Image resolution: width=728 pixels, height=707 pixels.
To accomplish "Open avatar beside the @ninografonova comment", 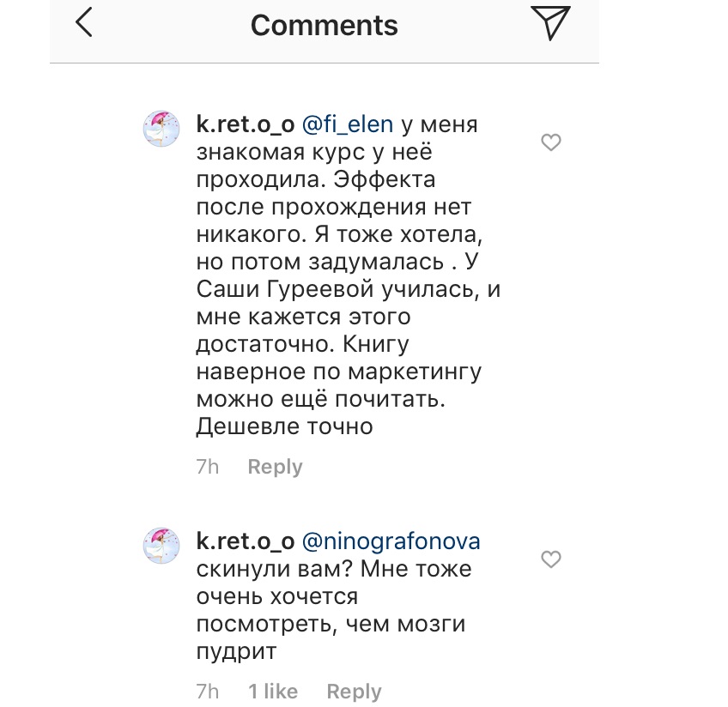I will pyautogui.click(x=161, y=546).
